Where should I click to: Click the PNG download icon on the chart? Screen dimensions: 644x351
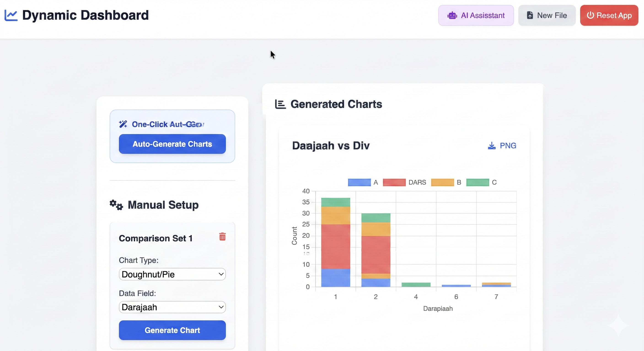(491, 146)
